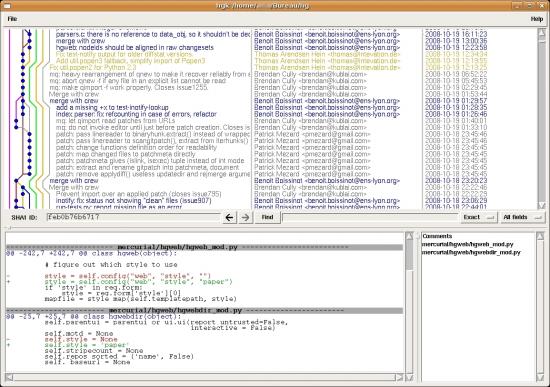Select commit 'patch: remove applydiff() useless updatedir'
Image resolution: width=550 pixels, height=387 pixels.
click(153, 174)
